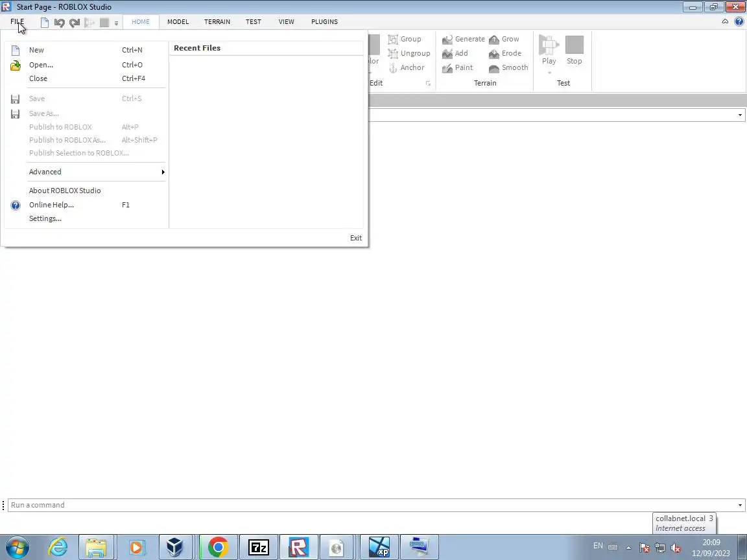The height and width of the screenshot is (560, 747).
Task: Select Online Help... menu entry
Action: pyautogui.click(x=85, y=205)
